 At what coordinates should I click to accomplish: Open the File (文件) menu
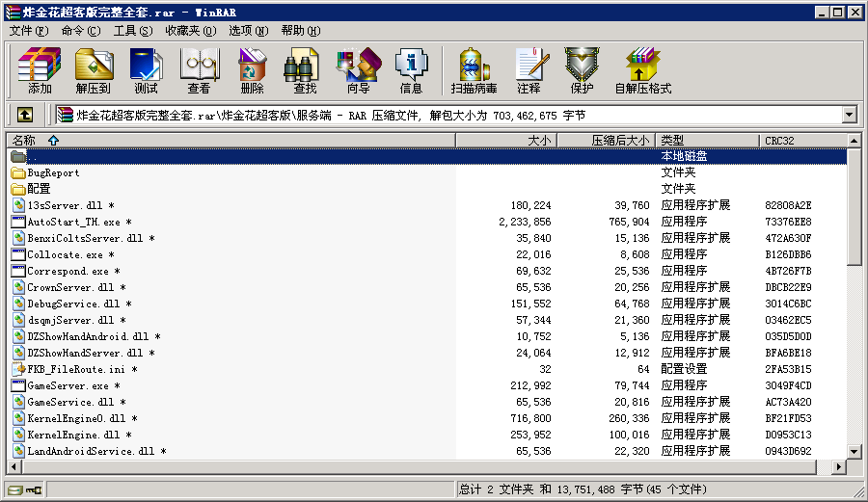(28, 31)
